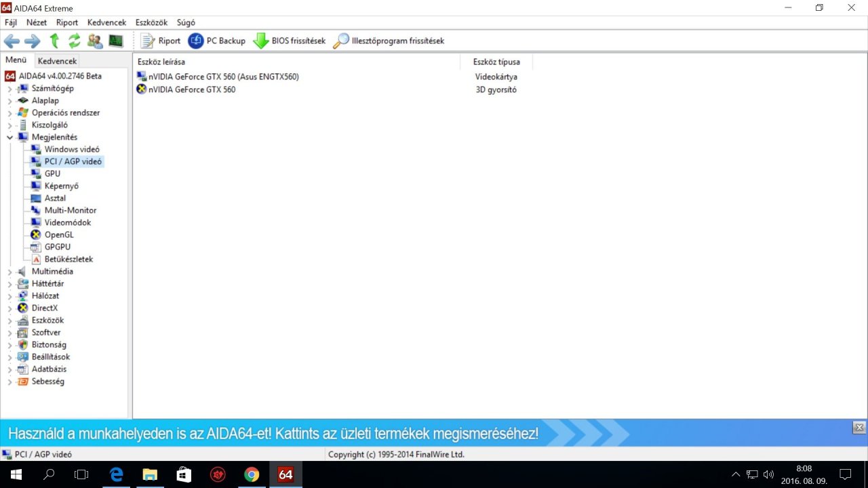Open the Riport toolbar button
This screenshot has height=488, width=868.
point(161,41)
